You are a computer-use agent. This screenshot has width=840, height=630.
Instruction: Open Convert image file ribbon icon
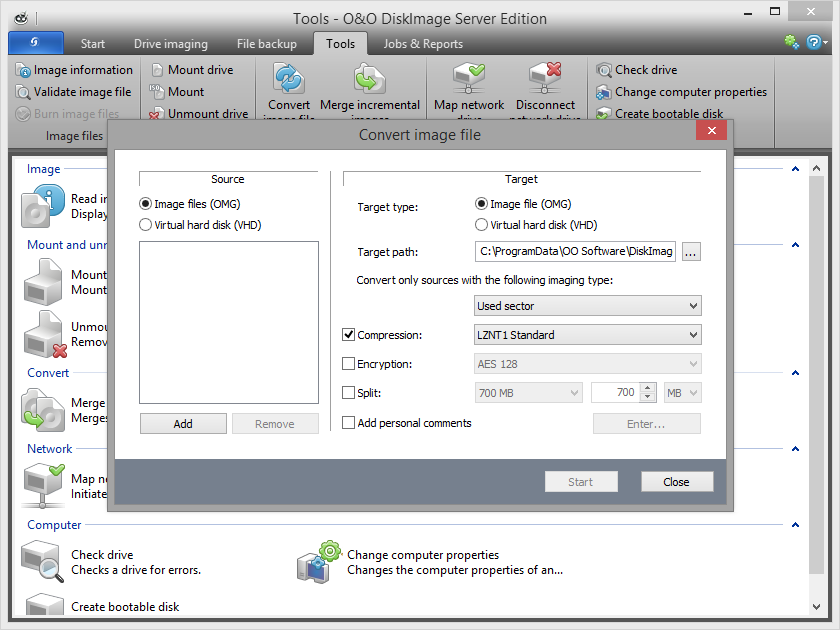(x=289, y=79)
